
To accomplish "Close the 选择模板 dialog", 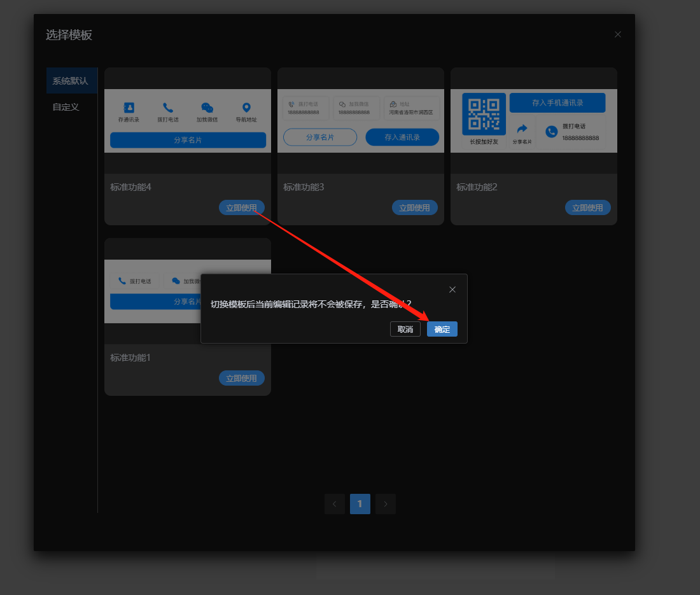I will [x=617, y=34].
